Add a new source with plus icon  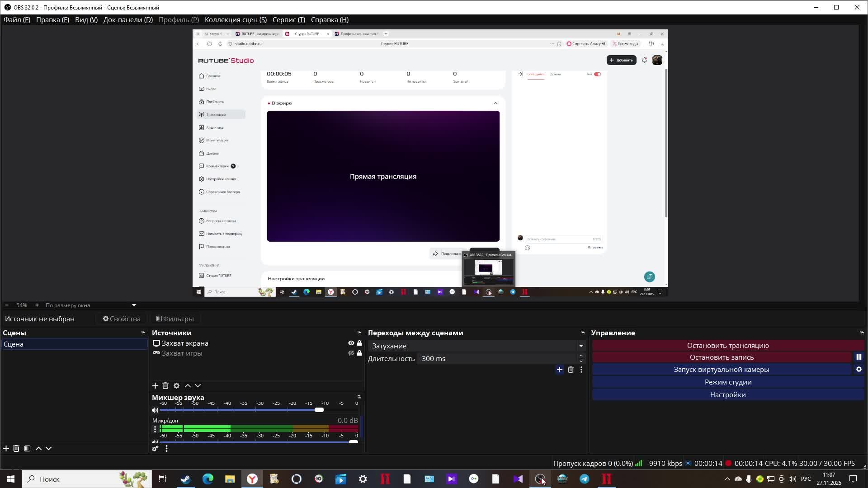(x=155, y=385)
